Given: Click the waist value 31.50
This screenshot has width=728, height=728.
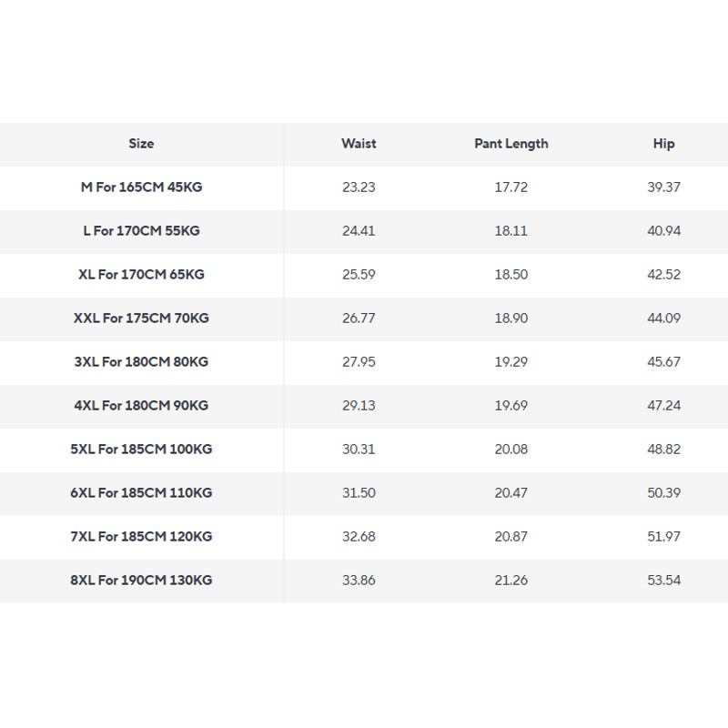Looking at the screenshot, I should pos(359,493).
